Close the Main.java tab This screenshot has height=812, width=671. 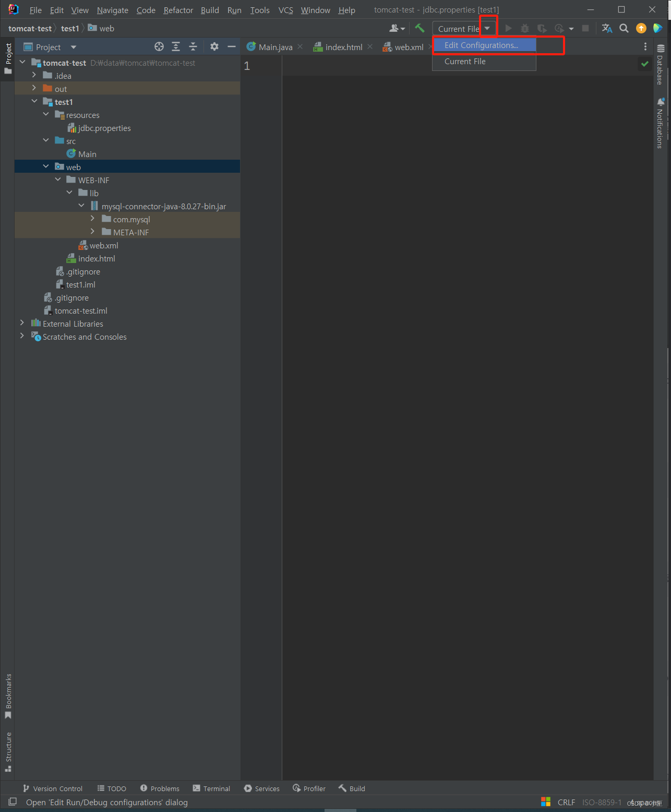pyautogui.click(x=300, y=46)
